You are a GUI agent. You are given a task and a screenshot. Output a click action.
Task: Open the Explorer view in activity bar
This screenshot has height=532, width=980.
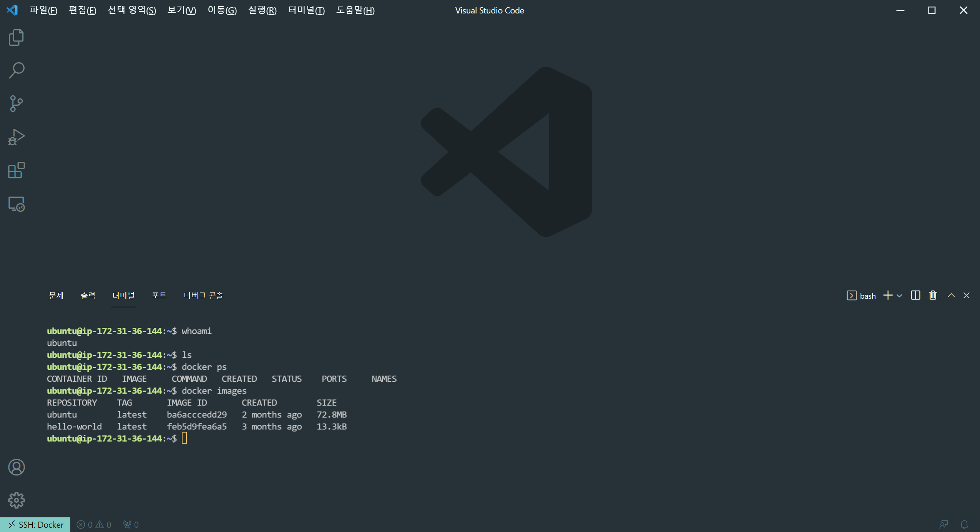[16, 38]
